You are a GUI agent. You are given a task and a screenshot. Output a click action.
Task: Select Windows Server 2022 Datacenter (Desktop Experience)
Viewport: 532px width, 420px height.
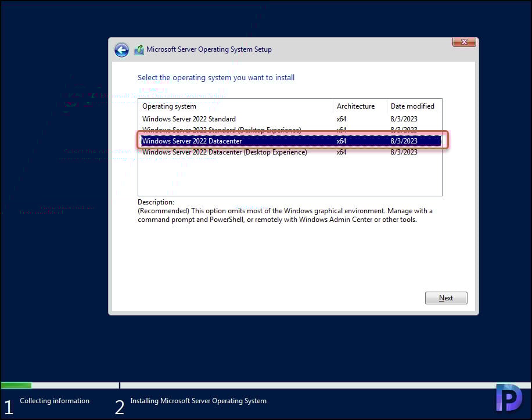tap(290, 152)
